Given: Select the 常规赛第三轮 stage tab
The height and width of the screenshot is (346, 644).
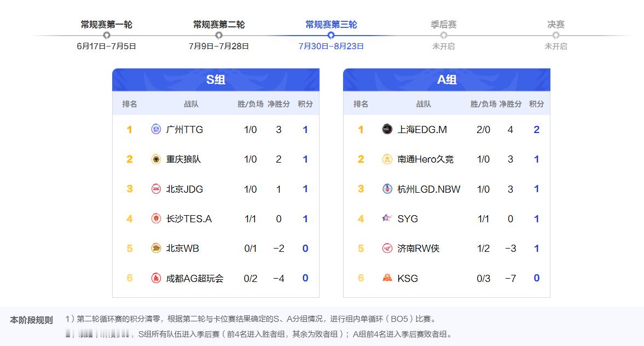Looking at the screenshot, I should [331, 25].
